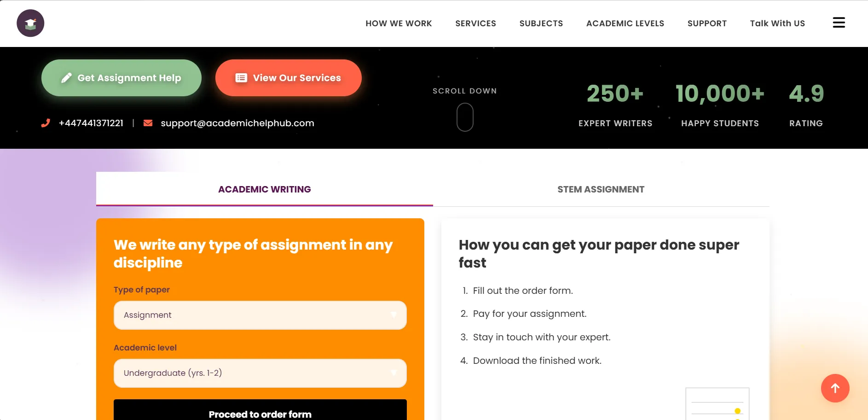Click 'Fill out the order form.' step
Screen dimensions: 868x420
(523, 291)
